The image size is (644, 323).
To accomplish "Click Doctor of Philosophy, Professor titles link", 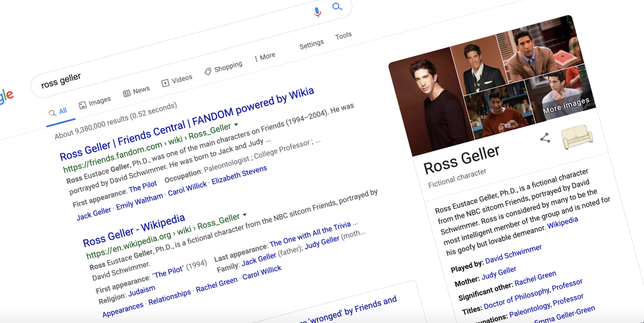I will pos(533,294).
